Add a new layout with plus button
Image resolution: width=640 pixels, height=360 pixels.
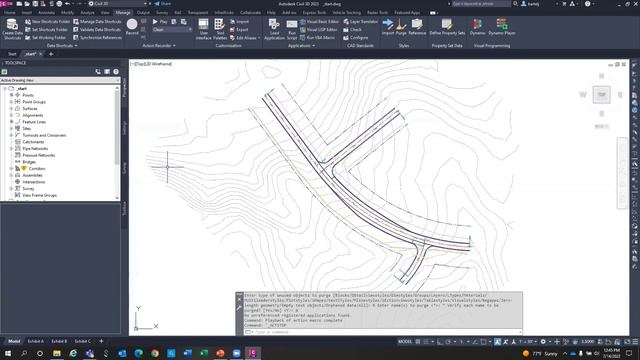101,341
